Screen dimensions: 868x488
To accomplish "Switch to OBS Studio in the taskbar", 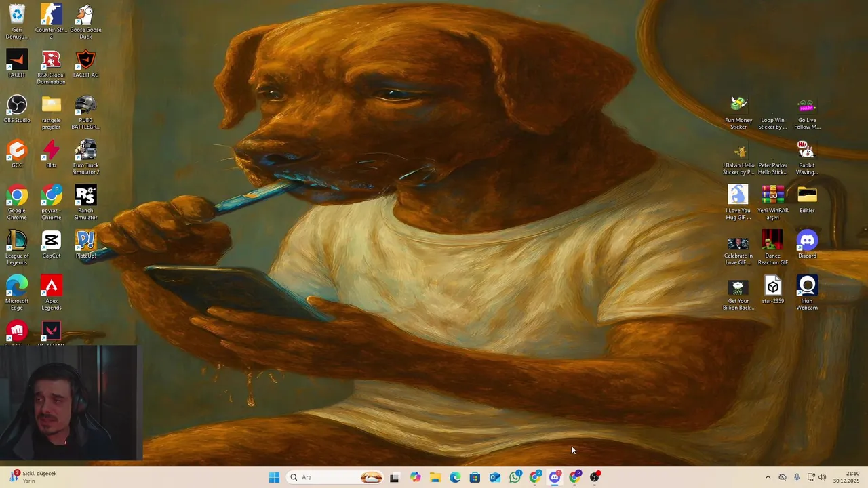I will [595, 477].
